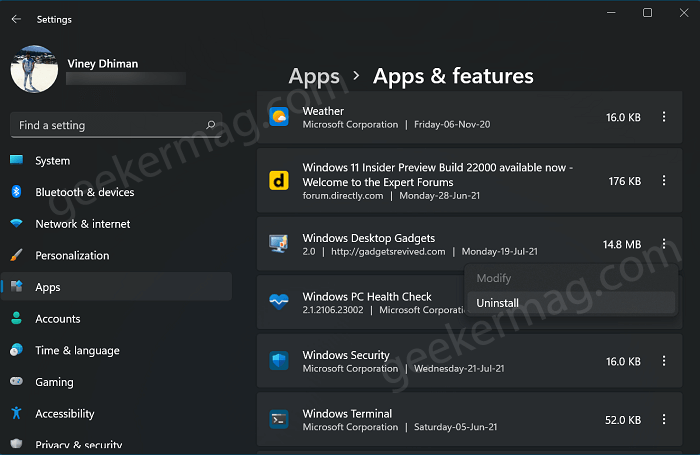
Task: Go back using the Settings back arrow
Action: click(x=16, y=19)
